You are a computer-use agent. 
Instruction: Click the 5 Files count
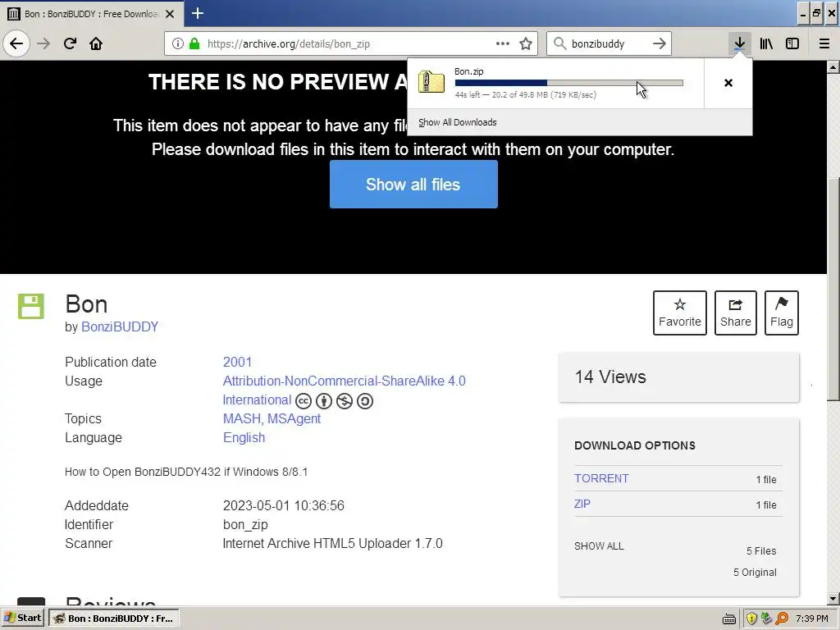tap(761, 551)
